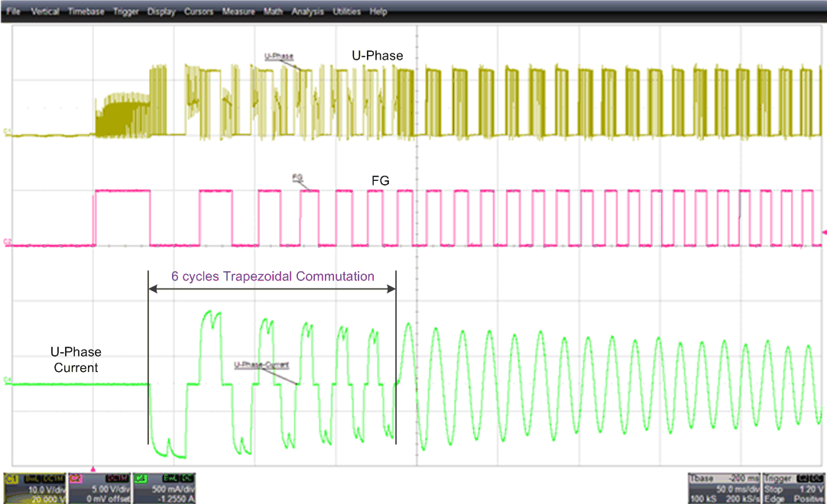The height and width of the screenshot is (504, 827).
Task: Open the Math menu
Action: [x=273, y=12]
